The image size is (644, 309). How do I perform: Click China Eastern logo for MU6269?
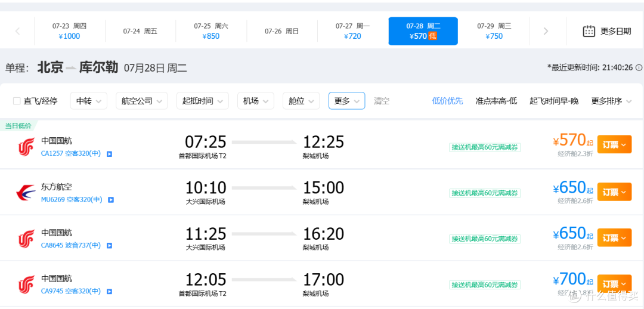click(26, 193)
